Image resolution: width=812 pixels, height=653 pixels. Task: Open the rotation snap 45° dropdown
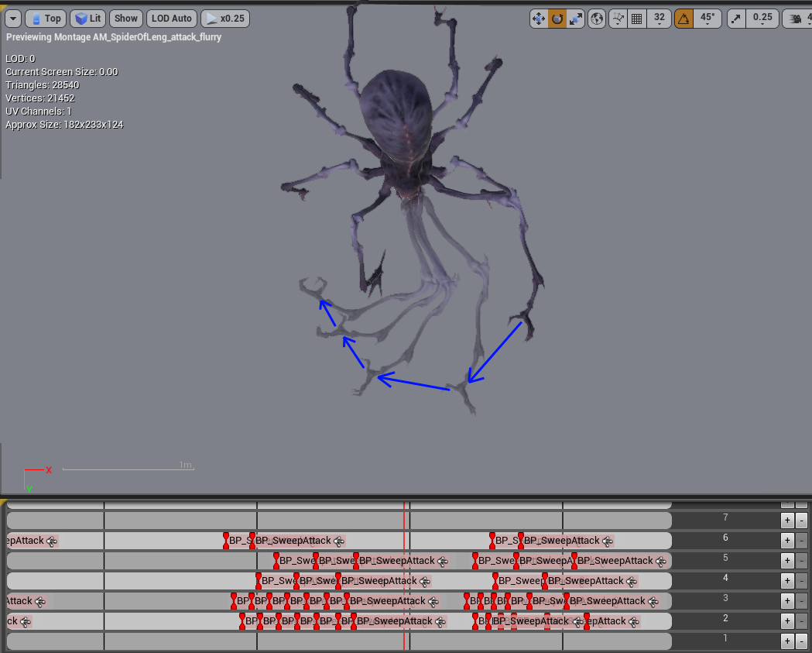[708, 19]
